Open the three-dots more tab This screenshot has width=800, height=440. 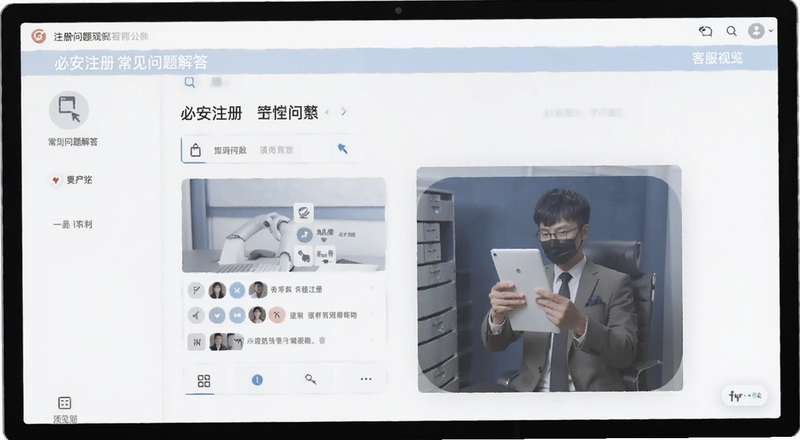pyautogui.click(x=366, y=379)
